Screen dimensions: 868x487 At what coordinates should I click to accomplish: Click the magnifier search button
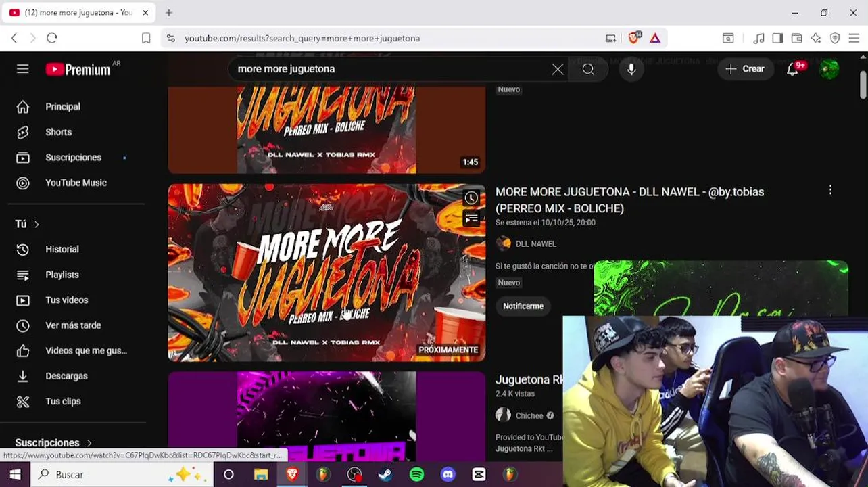click(x=588, y=69)
